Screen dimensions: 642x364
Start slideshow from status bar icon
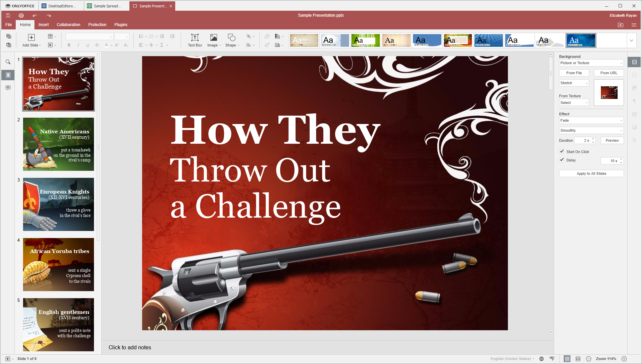point(8,359)
